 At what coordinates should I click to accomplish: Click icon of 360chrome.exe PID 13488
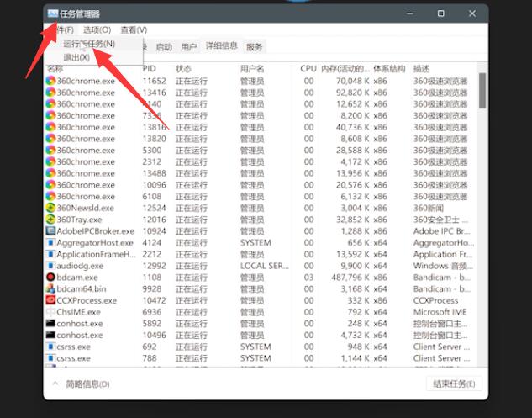[x=50, y=173]
